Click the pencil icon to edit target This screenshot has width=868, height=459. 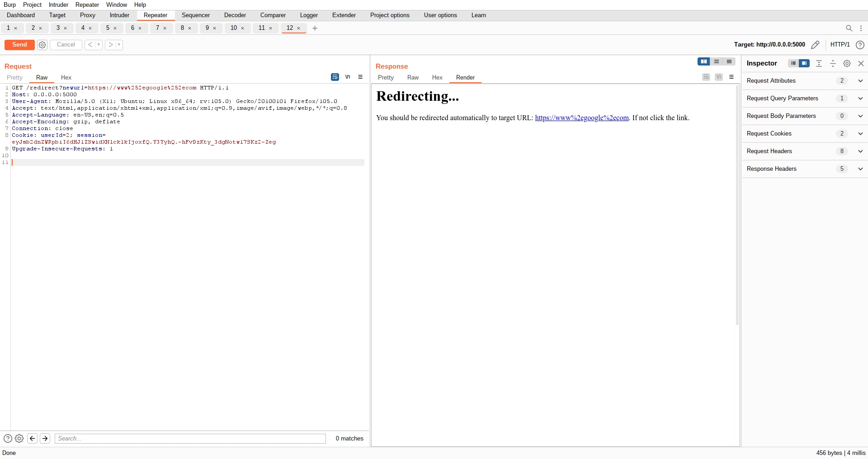pyautogui.click(x=815, y=45)
